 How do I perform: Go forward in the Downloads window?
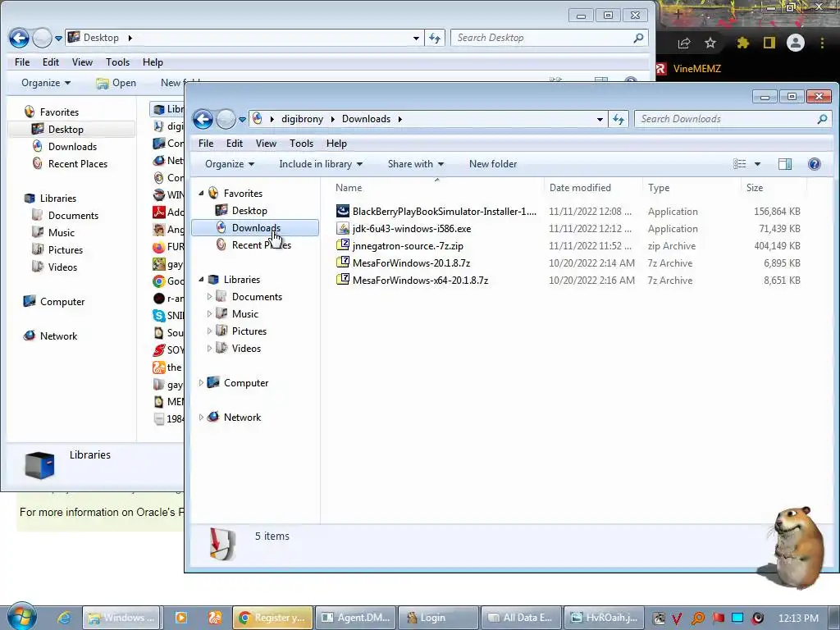pyautogui.click(x=226, y=119)
